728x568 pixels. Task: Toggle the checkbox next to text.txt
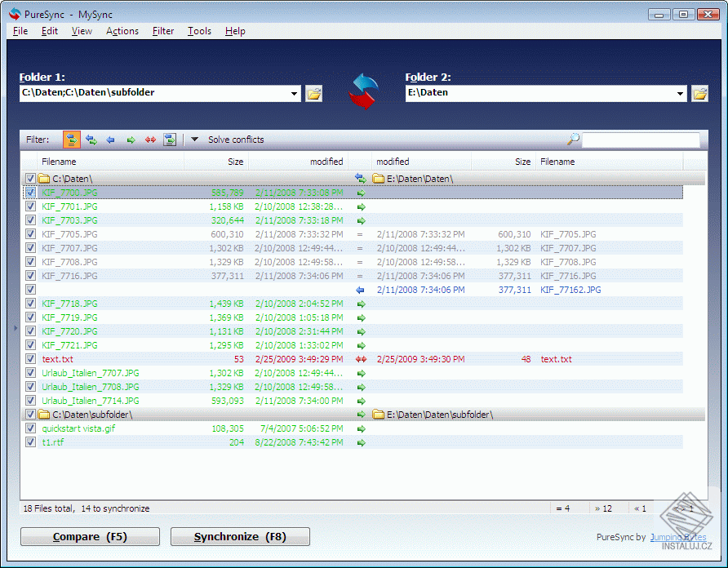[x=30, y=359]
